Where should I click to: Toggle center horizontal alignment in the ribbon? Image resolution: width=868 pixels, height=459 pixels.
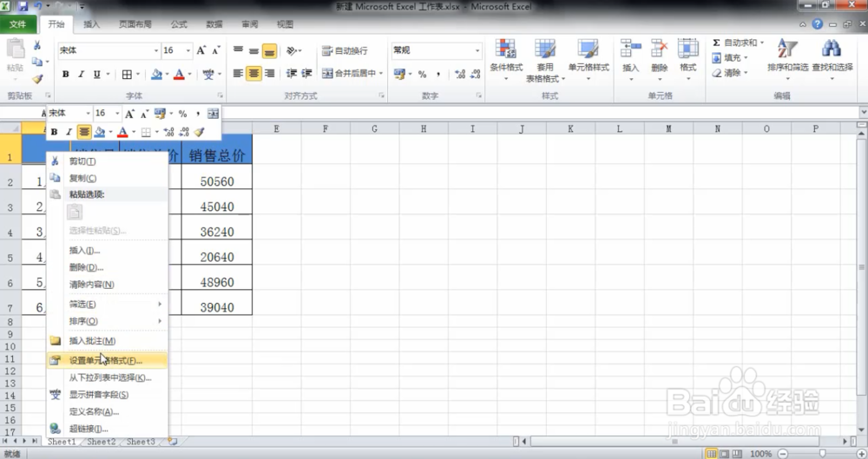[253, 73]
